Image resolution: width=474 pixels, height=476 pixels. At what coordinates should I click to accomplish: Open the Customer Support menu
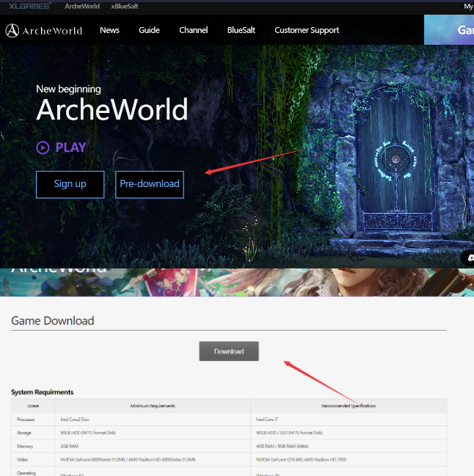[x=307, y=30]
